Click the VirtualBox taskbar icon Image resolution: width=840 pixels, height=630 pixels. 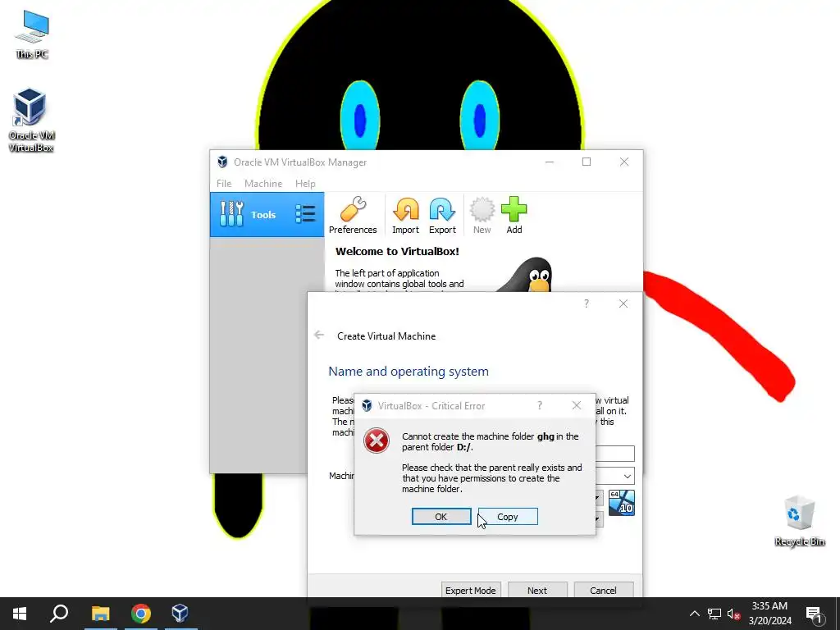click(180, 614)
